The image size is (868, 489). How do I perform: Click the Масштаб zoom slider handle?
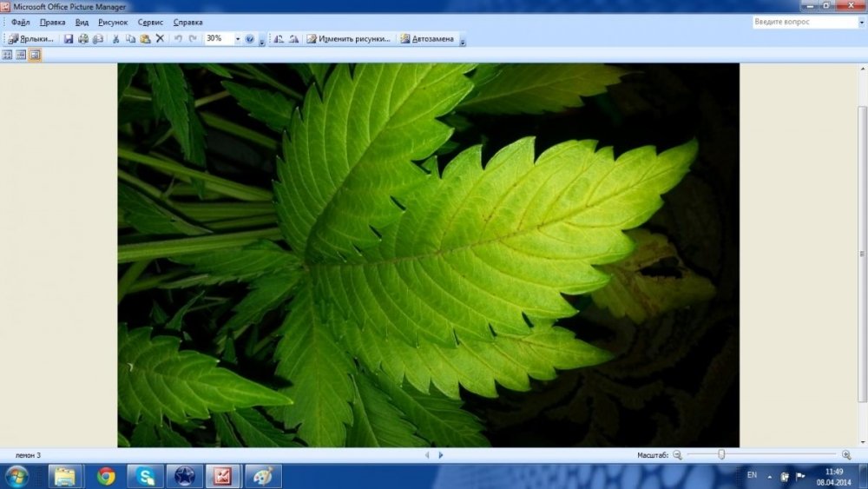click(x=721, y=454)
